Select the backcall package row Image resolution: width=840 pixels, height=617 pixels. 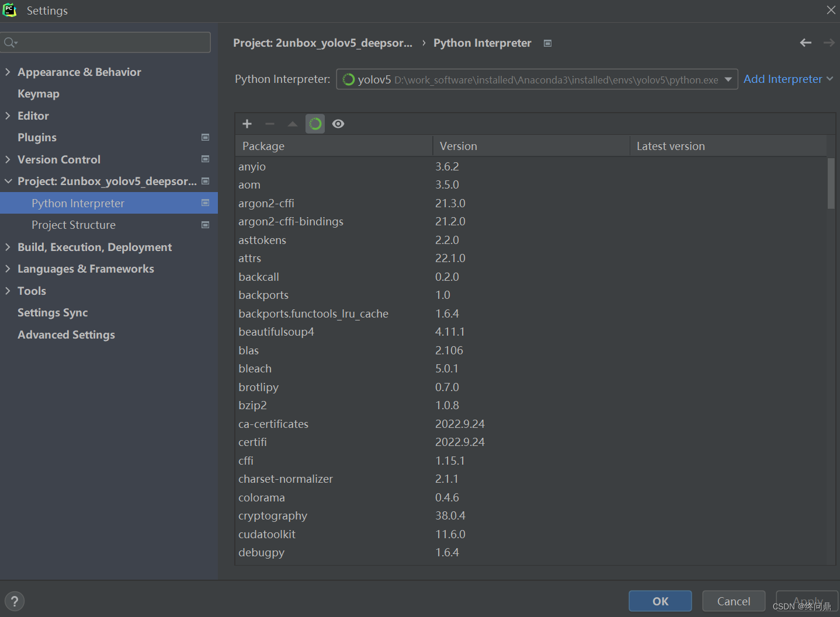pyautogui.click(x=531, y=277)
